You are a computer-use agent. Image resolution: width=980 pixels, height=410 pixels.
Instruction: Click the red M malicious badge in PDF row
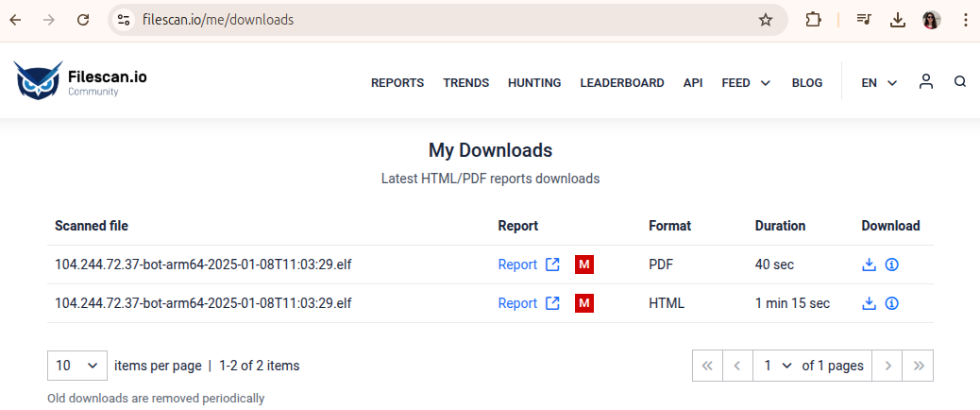(584, 265)
